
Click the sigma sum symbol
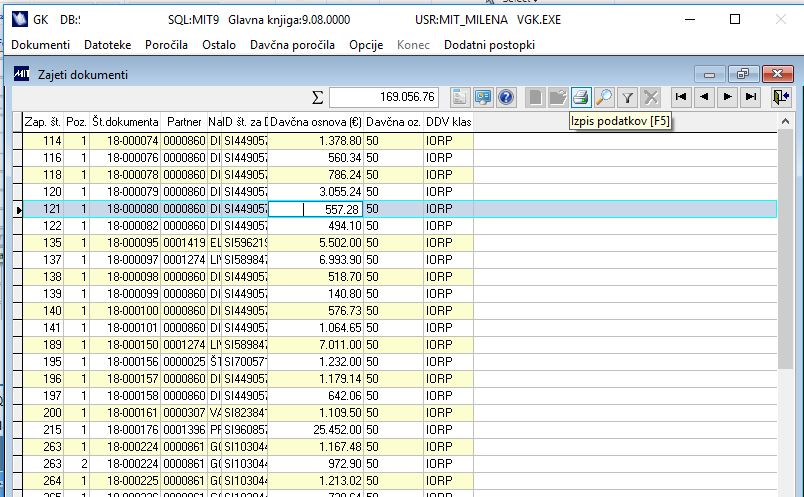point(318,97)
